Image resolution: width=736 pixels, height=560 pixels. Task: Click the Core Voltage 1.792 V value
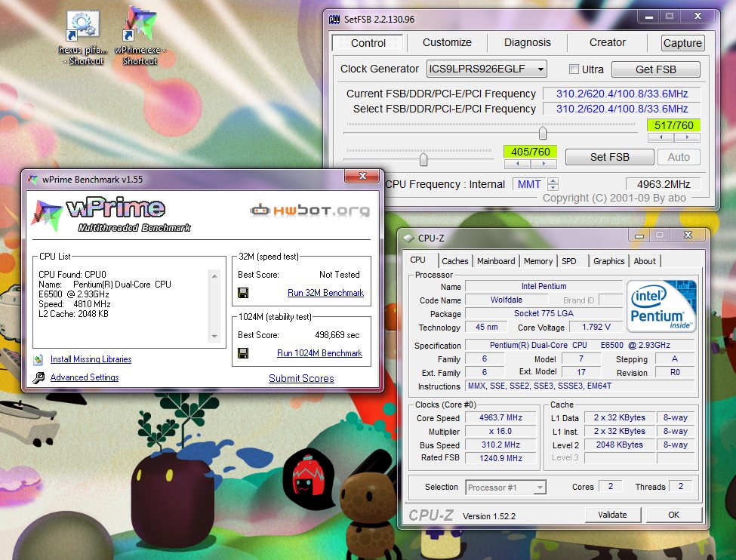tap(596, 328)
